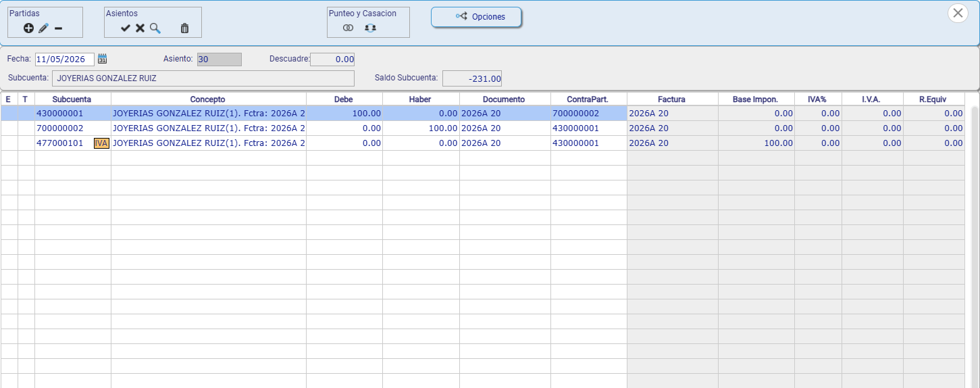Screen dimensions: 980x388
Task: Click into the Fecha date field
Action: pyautogui.click(x=65, y=59)
